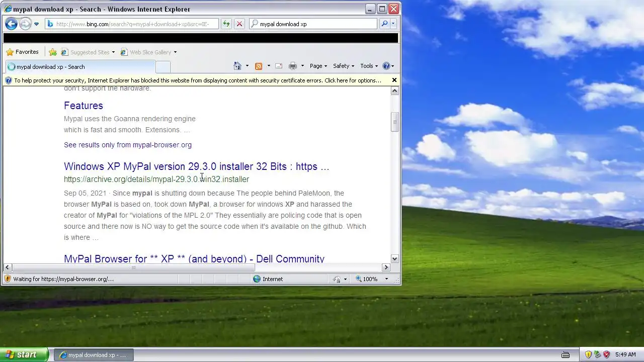Viewport: 644px width, 362px height.
Task: Click the Protected Mode lock icon in status bar
Action: pos(337,279)
